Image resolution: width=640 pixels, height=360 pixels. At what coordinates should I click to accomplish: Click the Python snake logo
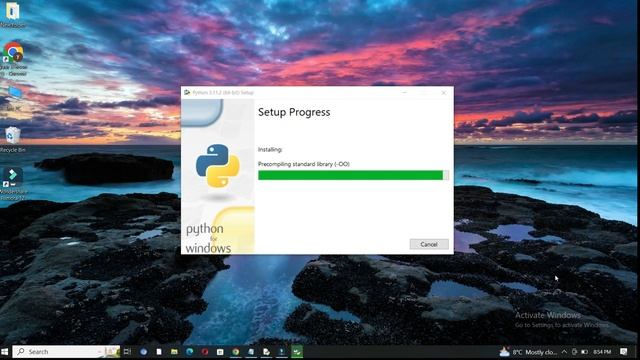(217, 166)
